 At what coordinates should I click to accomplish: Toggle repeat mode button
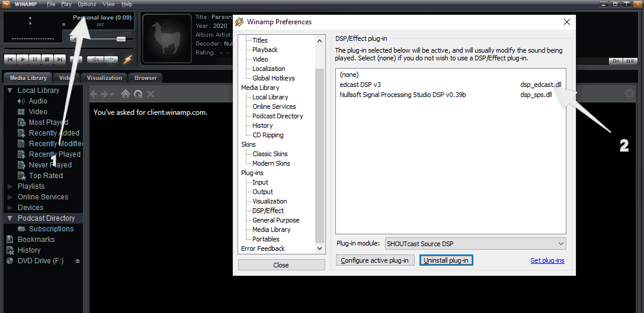[x=111, y=60]
